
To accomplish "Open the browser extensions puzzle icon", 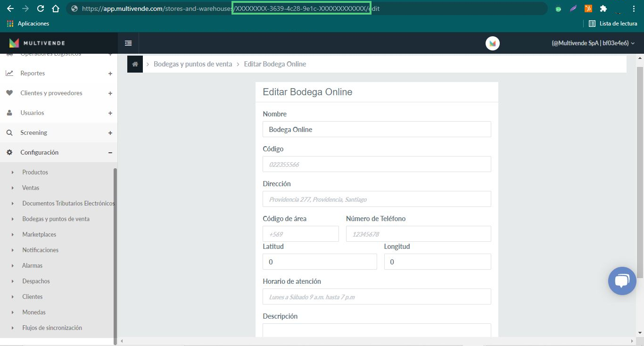I will [603, 8].
